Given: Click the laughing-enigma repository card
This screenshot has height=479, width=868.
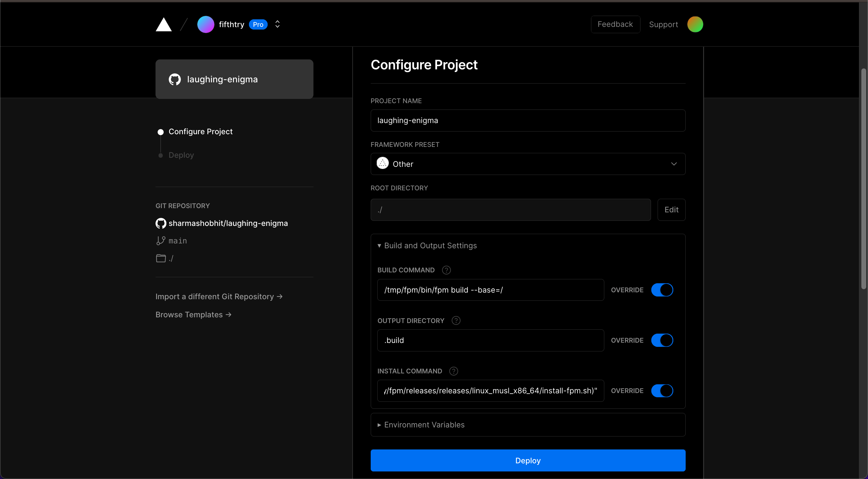Looking at the screenshot, I should [x=234, y=79].
